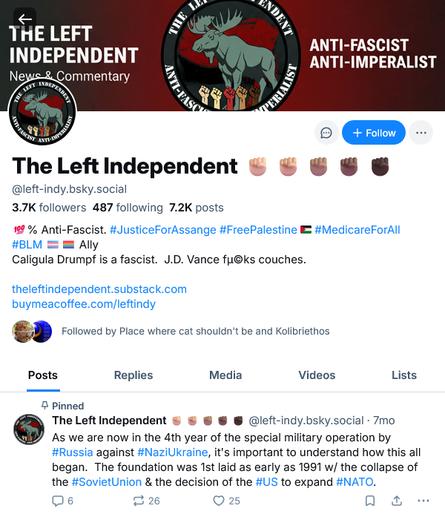The width and height of the screenshot is (445, 517).
Task: Open the Lists tab
Action: point(404,375)
